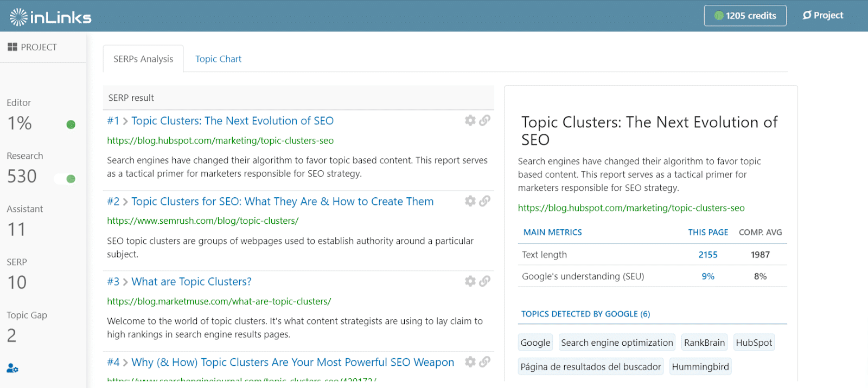The height and width of the screenshot is (388, 868).
Task: Select 'Página de resultados del buscador' tag
Action: [x=591, y=367]
